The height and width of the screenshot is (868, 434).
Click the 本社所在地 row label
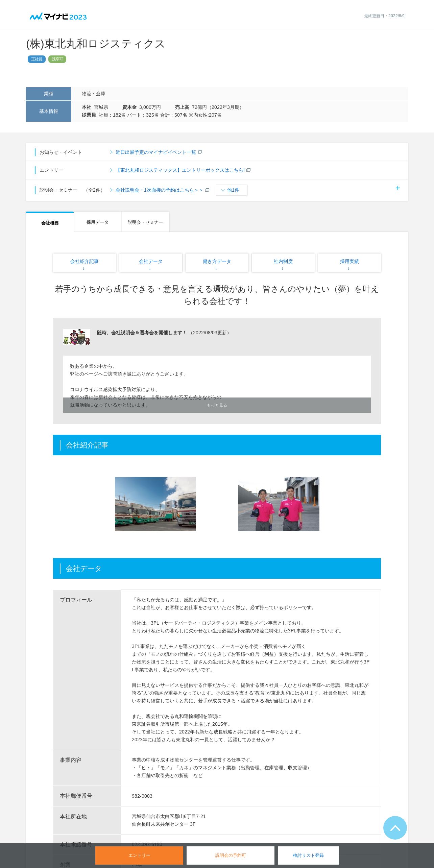73,816
